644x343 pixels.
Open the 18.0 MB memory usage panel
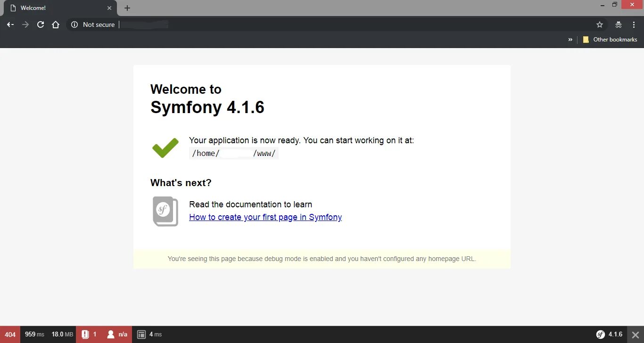tap(62, 335)
